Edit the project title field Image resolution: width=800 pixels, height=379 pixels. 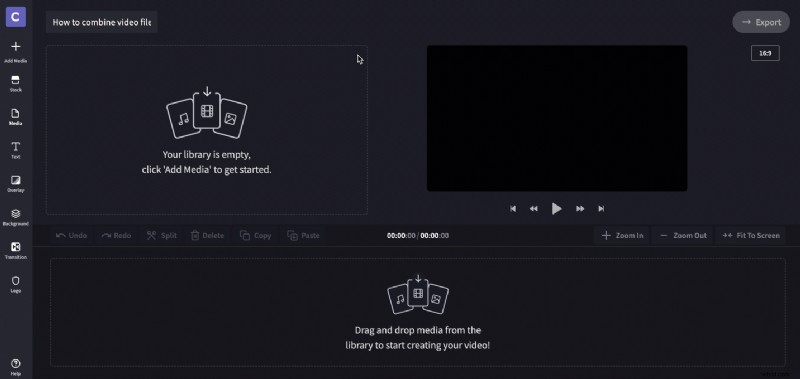(102, 22)
